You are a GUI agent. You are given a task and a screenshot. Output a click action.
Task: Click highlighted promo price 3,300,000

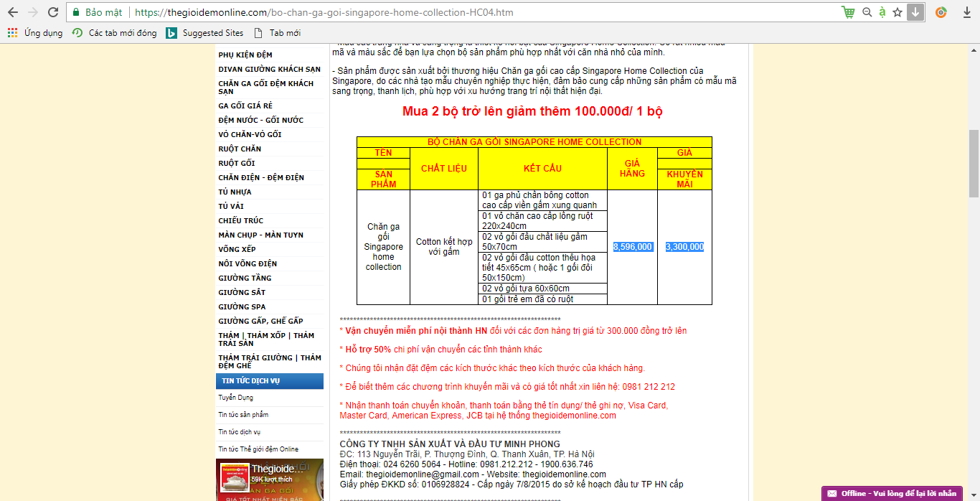[x=684, y=247]
